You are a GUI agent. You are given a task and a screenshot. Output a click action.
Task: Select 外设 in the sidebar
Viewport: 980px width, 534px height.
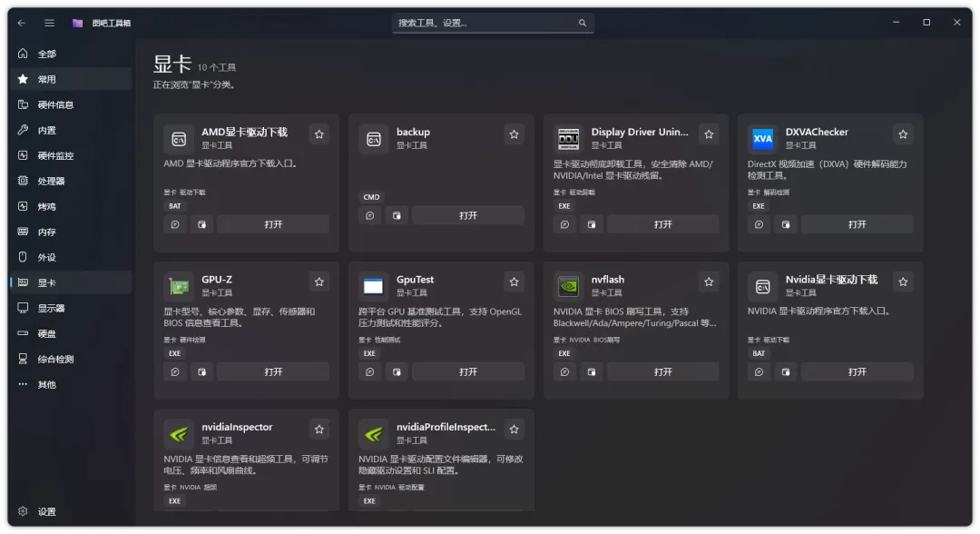(x=72, y=258)
